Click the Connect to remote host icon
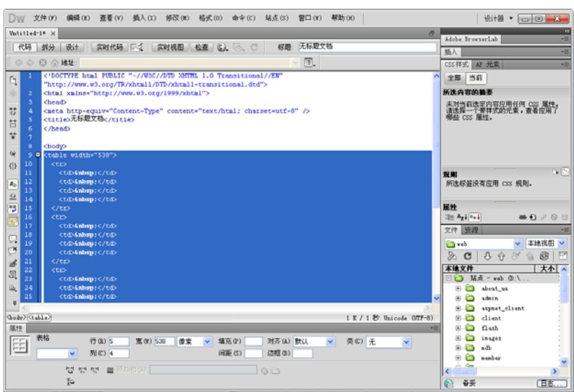 click(452, 257)
